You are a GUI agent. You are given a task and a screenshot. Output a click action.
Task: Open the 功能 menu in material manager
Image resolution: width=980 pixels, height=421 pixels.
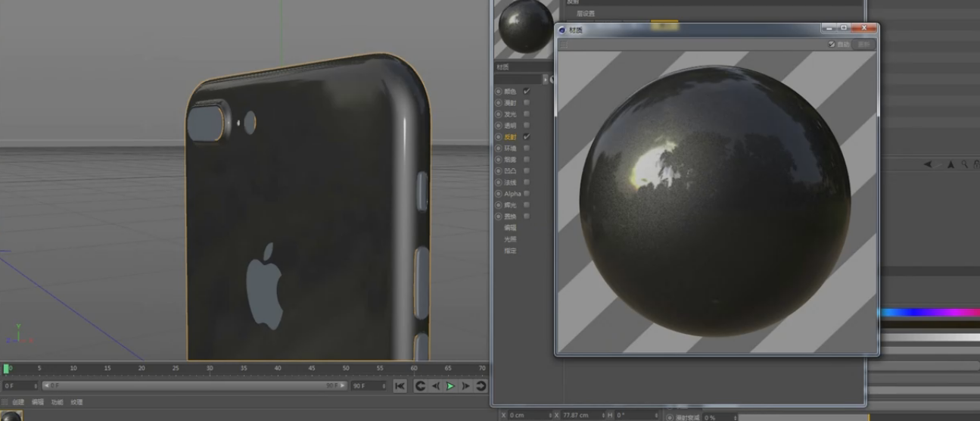click(58, 402)
